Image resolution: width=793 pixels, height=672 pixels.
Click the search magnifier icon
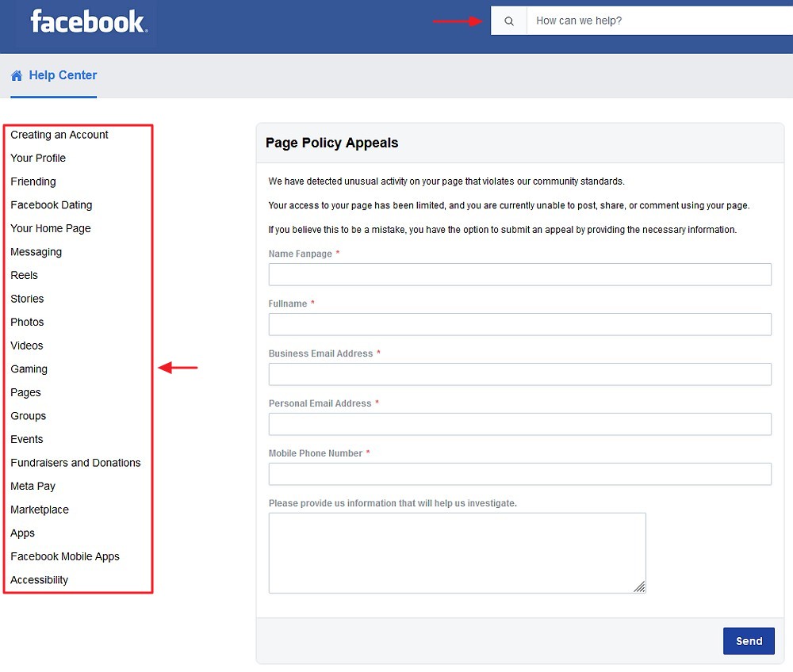pyautogui.click(x=509, y=21)
